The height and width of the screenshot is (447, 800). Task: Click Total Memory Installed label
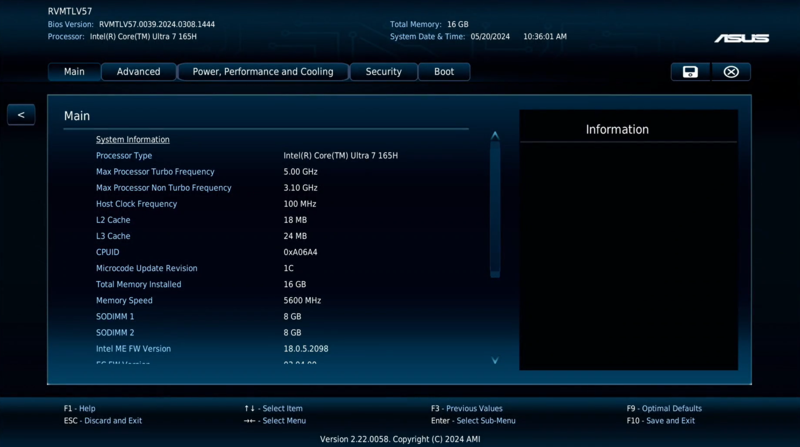pos(138,284)
